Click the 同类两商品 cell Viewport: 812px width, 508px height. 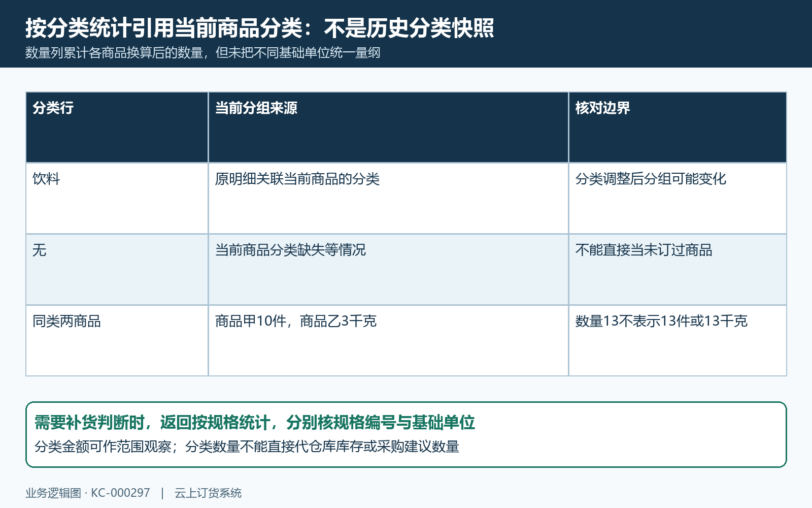pyautogui.click(x=117, y=341)
